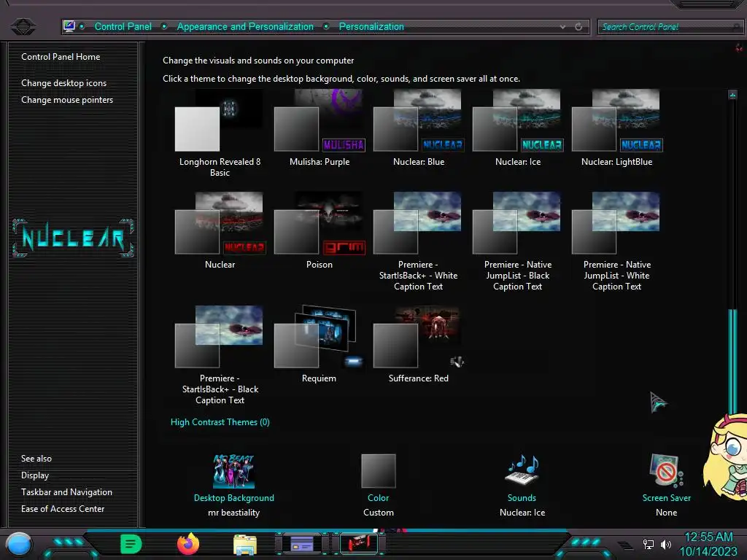Refresh the Personalization page
This screenshot has width=747, height=560.
pyautogui.click(x=578, y=27)
